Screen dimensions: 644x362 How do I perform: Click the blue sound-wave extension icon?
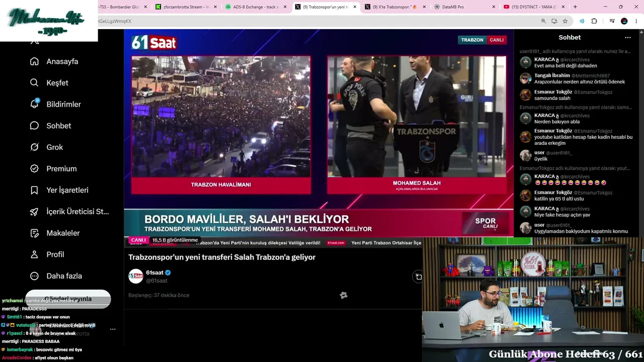[x=582, y=21]
